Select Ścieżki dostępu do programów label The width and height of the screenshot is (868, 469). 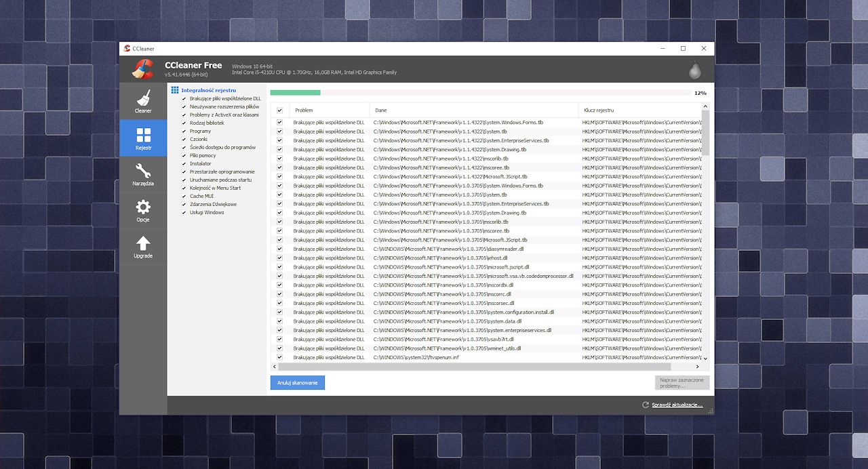click(x=222, y=147)
